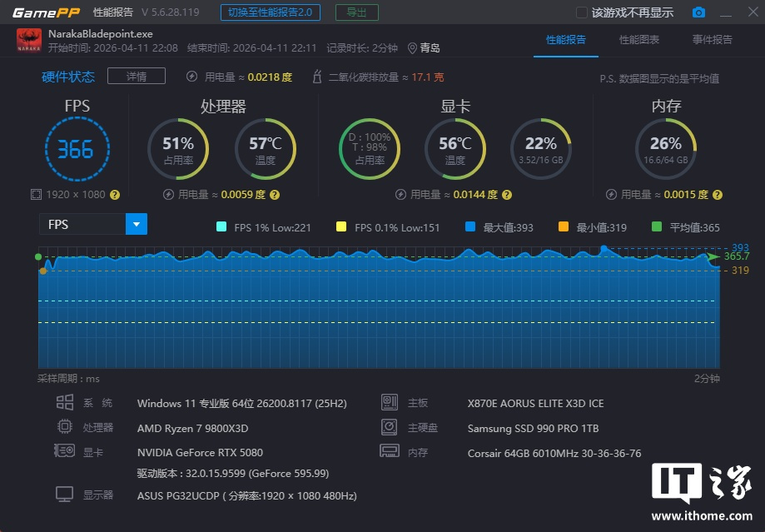The height and width of the screenshot is (532, 765).
Task: Click the graphics card power usage help icon
Action: coord(505,195)
